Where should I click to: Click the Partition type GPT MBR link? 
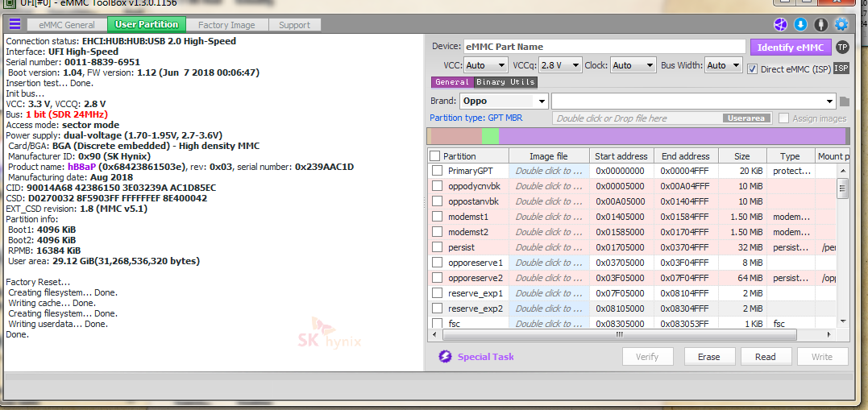click(476, 118)
